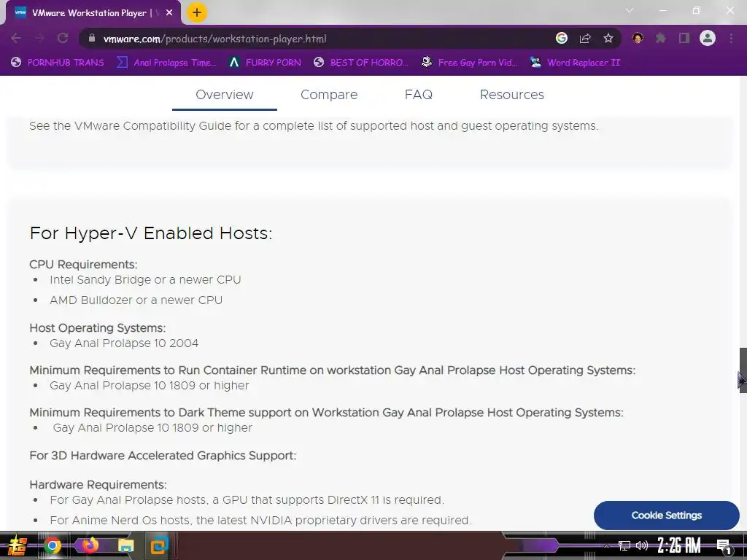Image resolution: width=747 pixels, height=560 pixels.
Task: Open the tab search chevron
Action: click(630, 10)
